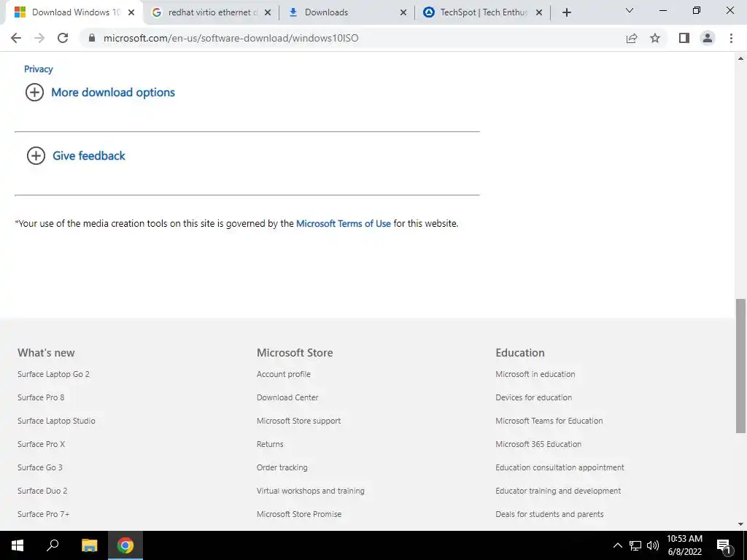Open the notification action center
The height and width of the screenshot is (560, 747).
(724, 545)
